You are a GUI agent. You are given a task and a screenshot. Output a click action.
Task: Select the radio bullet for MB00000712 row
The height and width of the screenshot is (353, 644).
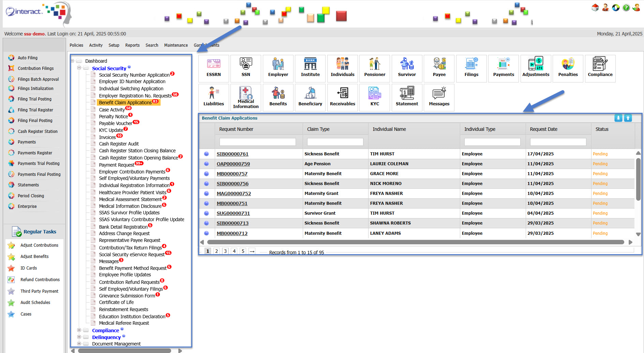pos(207,233)
